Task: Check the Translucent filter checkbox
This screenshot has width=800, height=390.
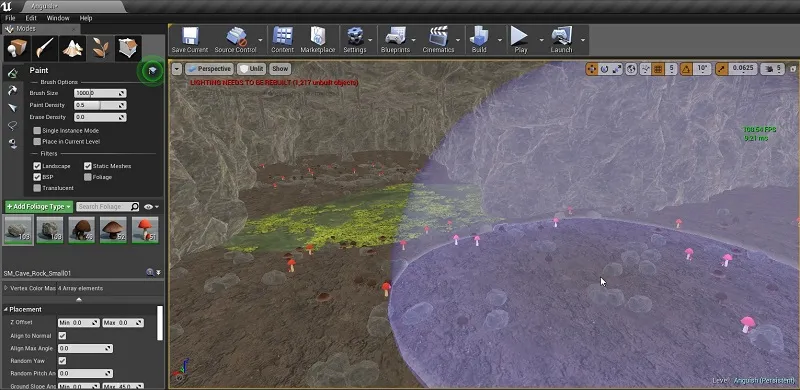Action: (37, 188)
